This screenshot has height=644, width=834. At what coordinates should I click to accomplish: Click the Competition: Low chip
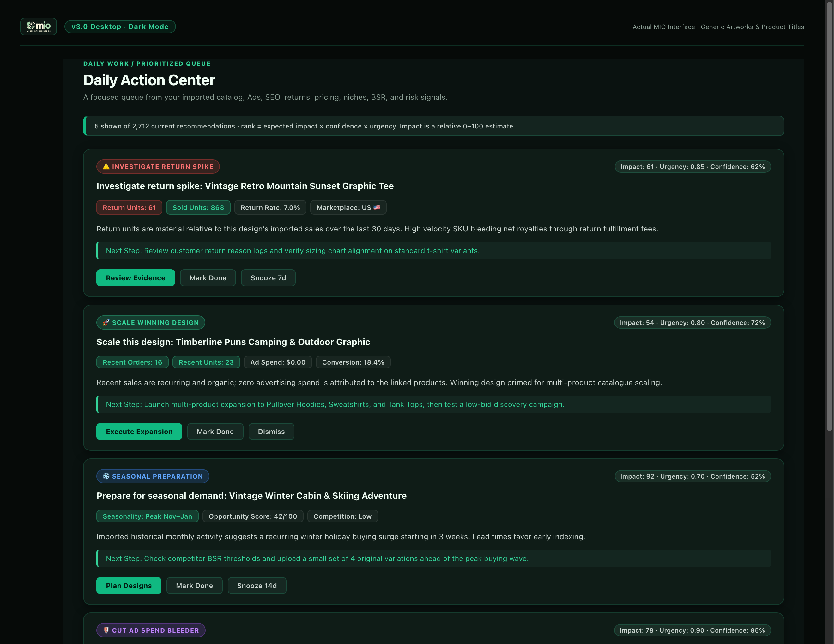pos(342,516)
